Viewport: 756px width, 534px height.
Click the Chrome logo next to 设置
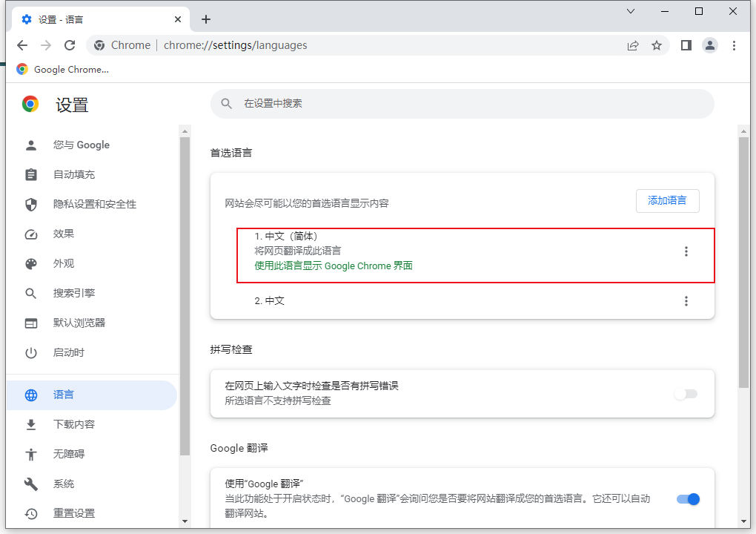pos(30,104)
